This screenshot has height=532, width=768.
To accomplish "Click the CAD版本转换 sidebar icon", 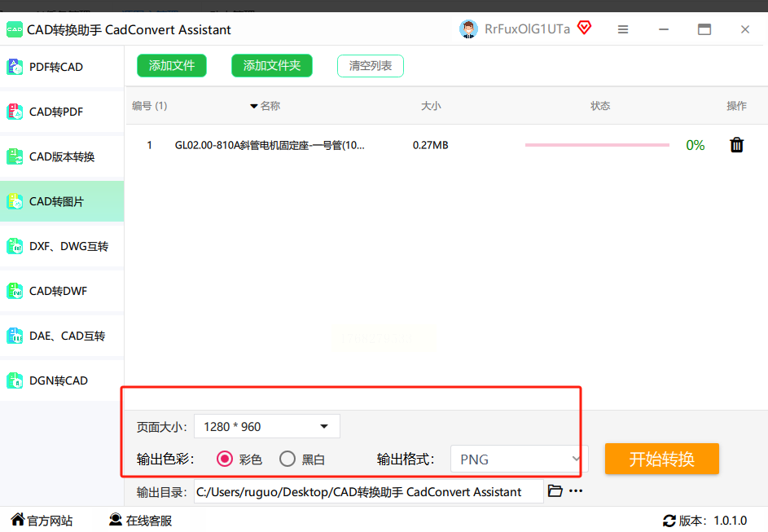I will (15, 156).
